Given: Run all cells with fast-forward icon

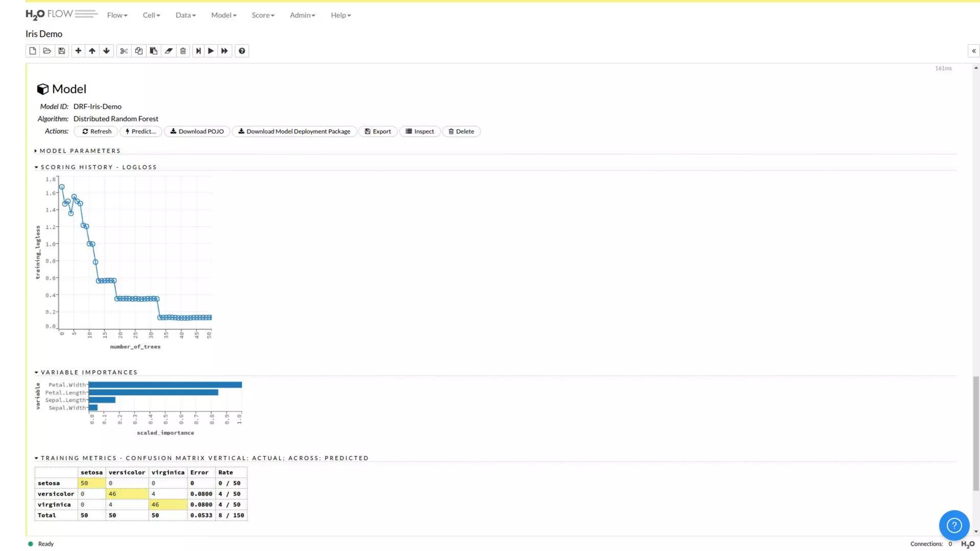Looking at the screenshot, I should 224,51.
